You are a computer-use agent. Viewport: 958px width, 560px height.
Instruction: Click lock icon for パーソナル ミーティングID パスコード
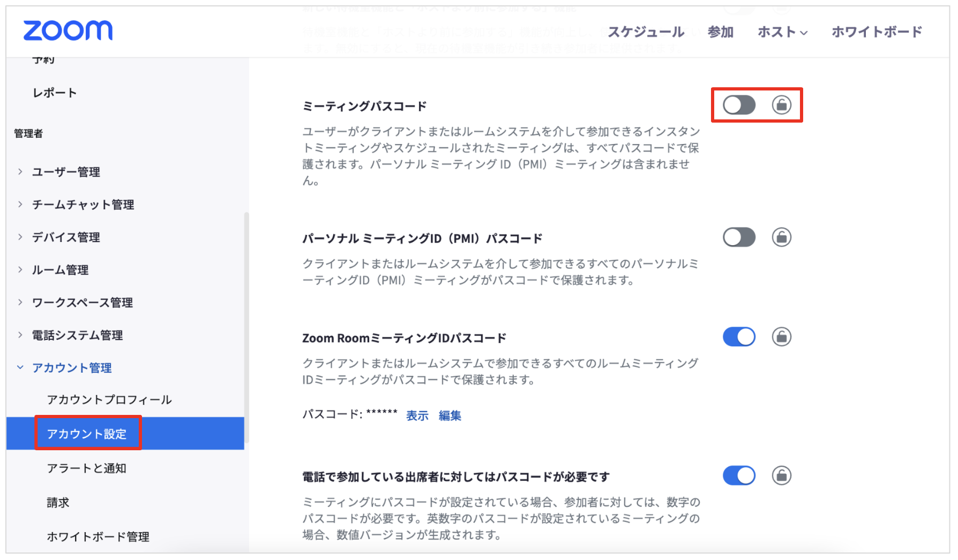781,237
